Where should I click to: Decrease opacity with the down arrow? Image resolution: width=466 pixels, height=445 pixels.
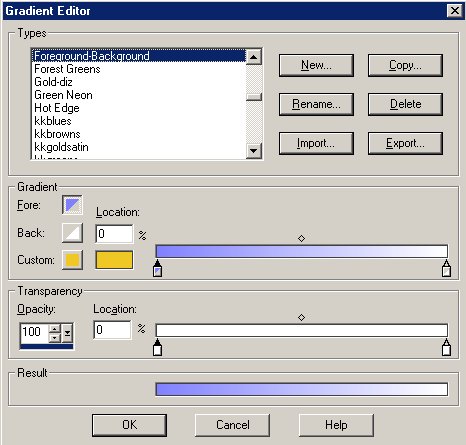(54, 338)
